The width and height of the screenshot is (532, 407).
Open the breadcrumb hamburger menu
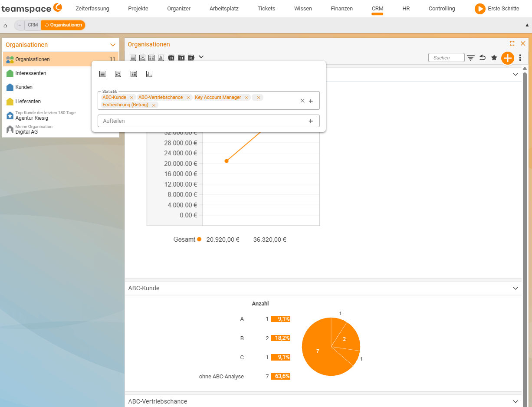20,25
